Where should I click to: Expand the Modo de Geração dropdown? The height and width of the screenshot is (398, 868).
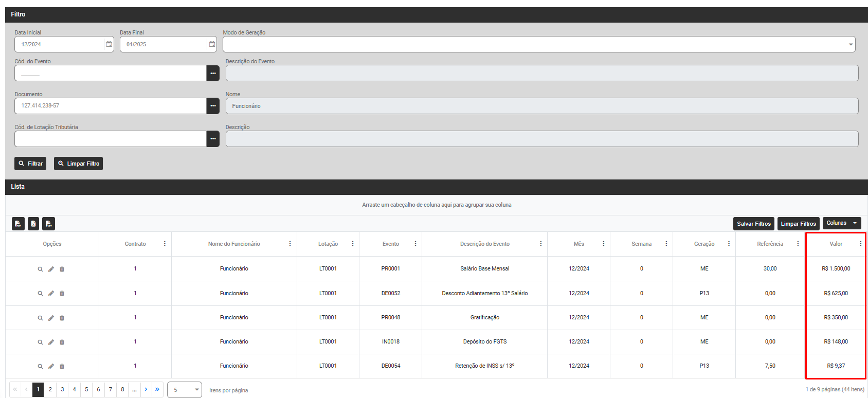(x=851, y=45)
